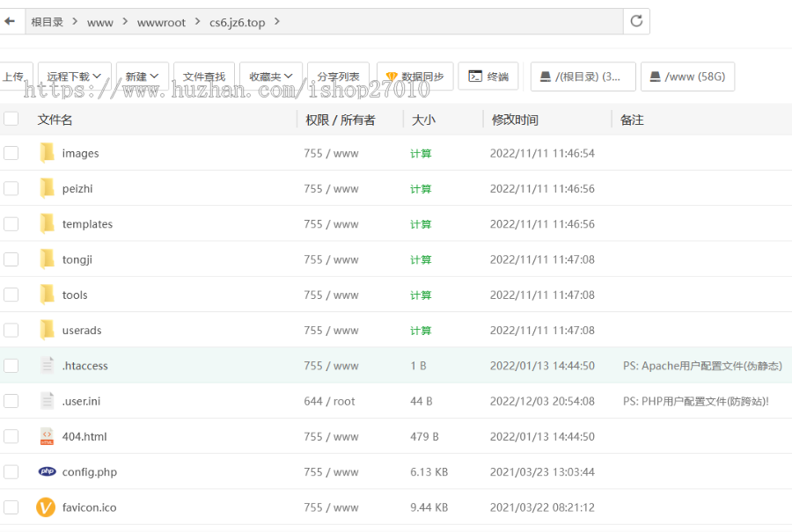The width and height of the screenshot is (792, 532).
Task: Refresh the file list
Action: [636, 21]
